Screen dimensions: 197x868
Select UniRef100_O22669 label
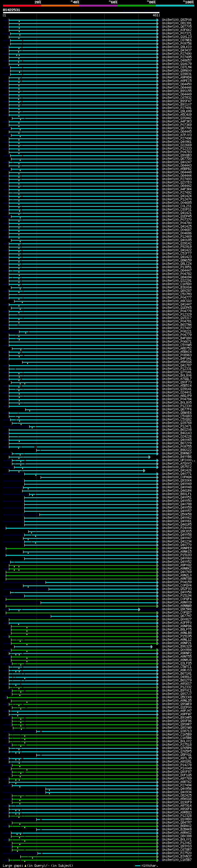tap(177, 145)
